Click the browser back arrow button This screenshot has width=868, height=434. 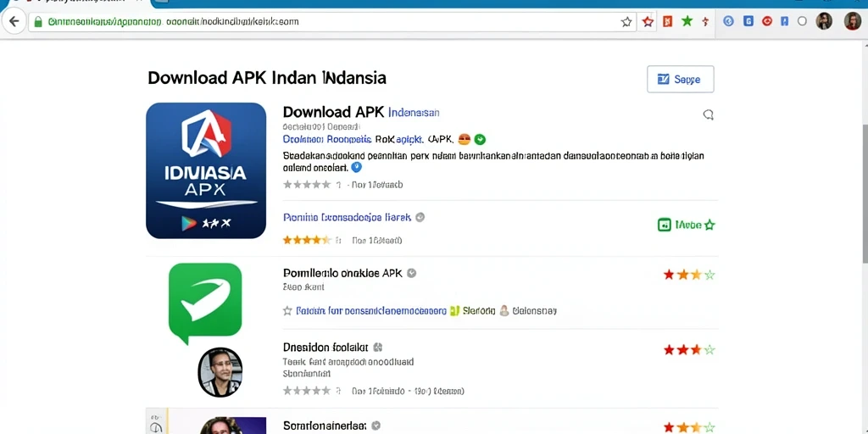[14, 21]
